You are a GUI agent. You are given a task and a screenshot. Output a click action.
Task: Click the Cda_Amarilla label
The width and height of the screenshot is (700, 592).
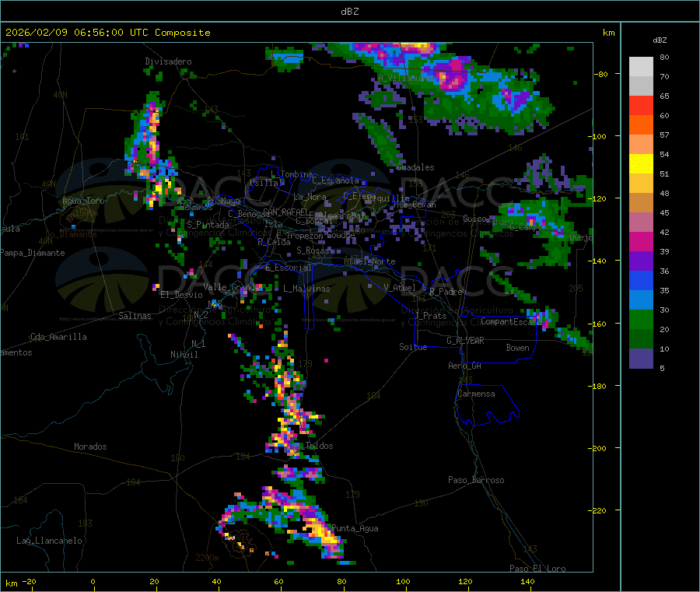click(x=58, y=337)
